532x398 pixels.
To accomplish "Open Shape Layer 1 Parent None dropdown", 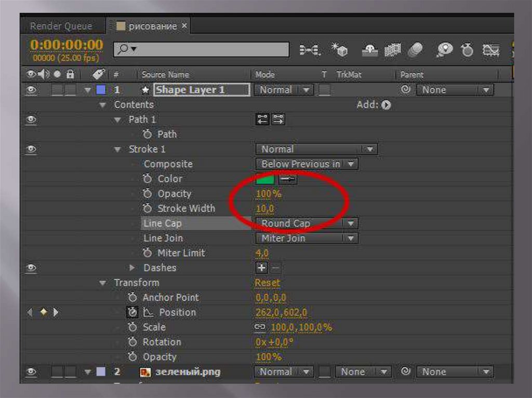I will [x=455, y=90].
